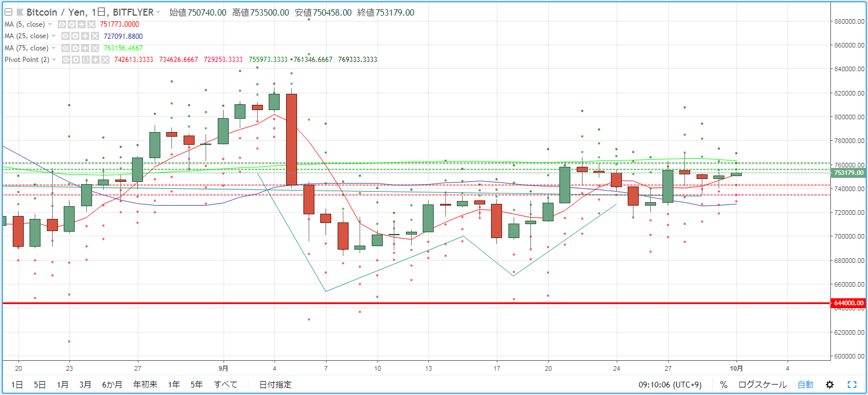
Task: Click the flag icon beside Bitcoin / Yen
Action: [x=20, y=12]
